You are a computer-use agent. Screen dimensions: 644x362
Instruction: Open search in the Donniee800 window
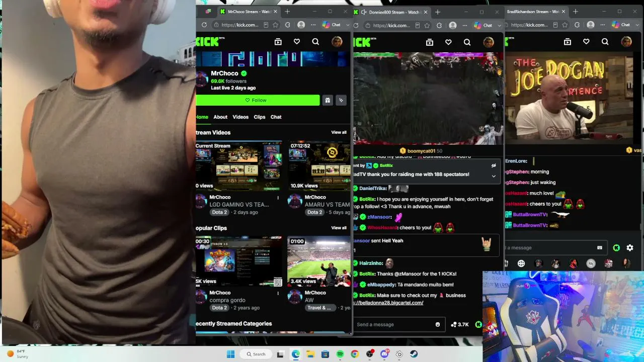467,42
